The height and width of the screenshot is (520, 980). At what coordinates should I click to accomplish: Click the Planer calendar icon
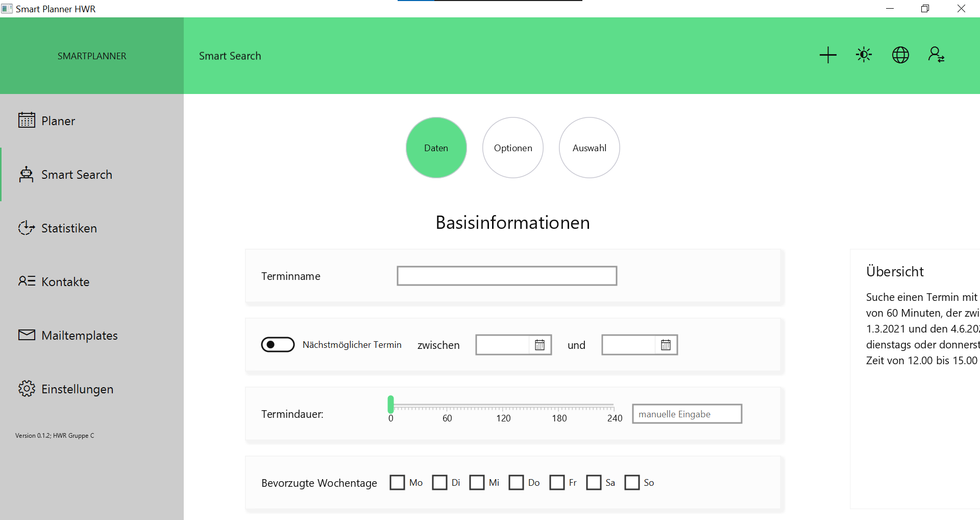pyautogui.click(x=27, y=121)
